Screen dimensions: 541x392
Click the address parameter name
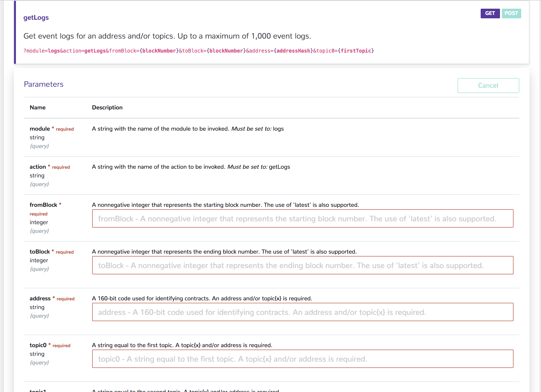click(x=40, y=298)
